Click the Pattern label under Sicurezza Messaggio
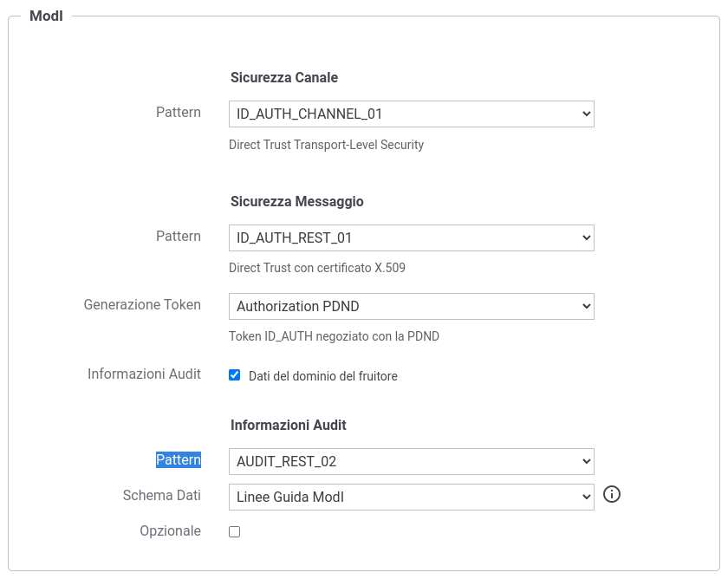The image size is (728, 579). tap(179, 236)
